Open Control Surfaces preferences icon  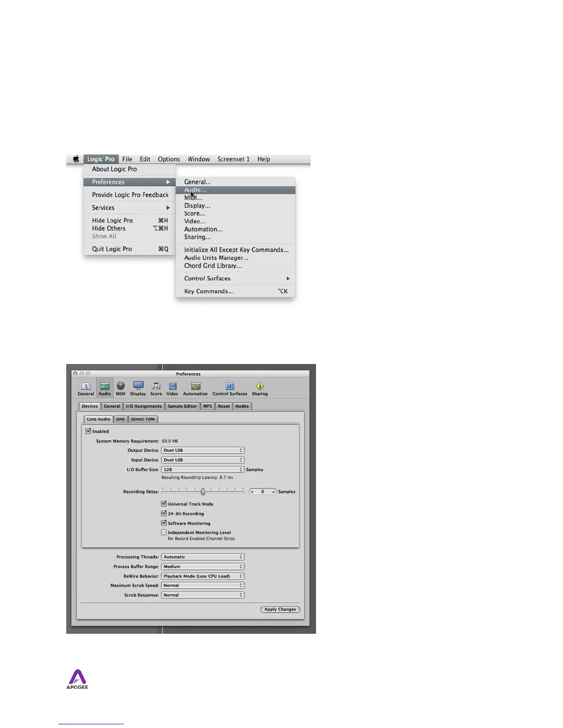tap(230, 389)
